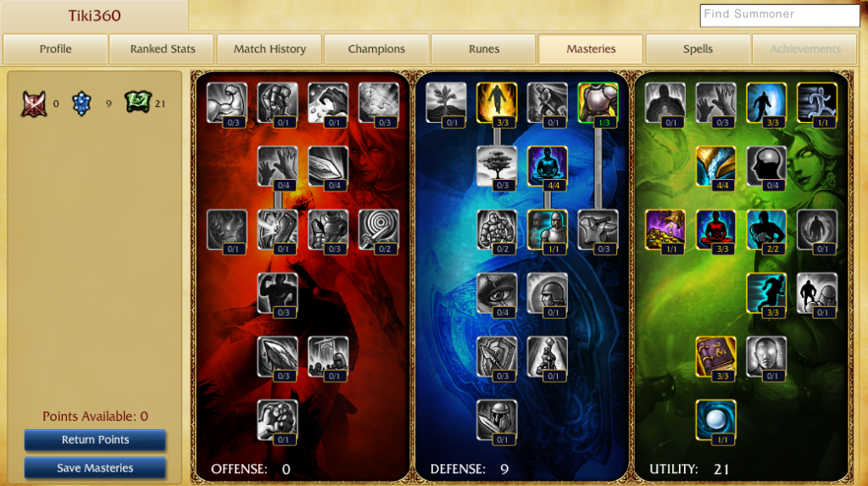This screenshot has width=868, height=486.
Task: Select the tree 0/3 Defense mastery
Action: click(497, 167)
